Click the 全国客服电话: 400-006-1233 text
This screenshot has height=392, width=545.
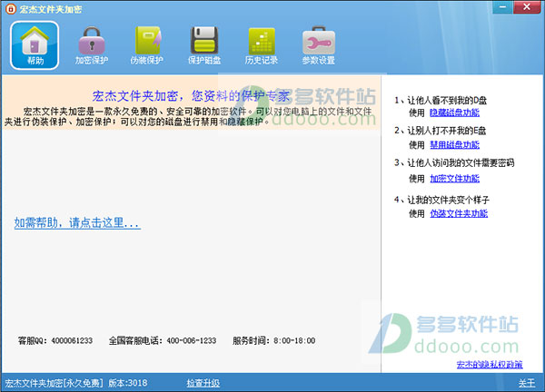pyautogui.click(x=163, y=340)
